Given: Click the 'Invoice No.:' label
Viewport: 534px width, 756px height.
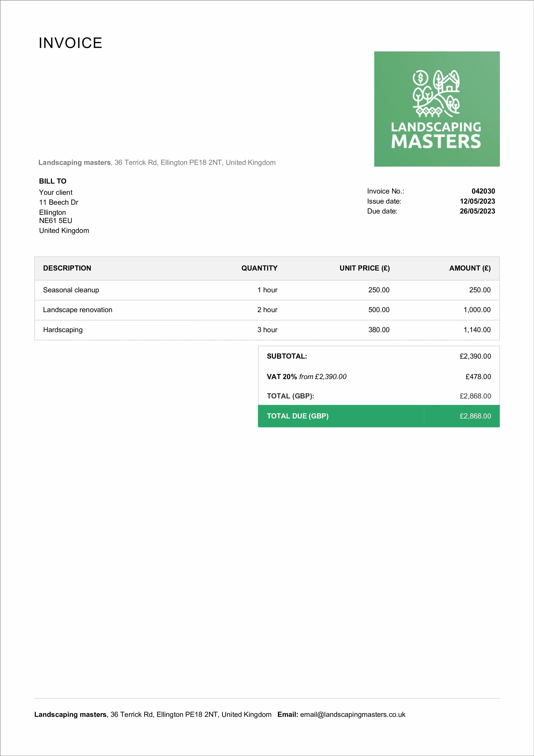Looking at the screenshot, I should [x=386, y=191].
